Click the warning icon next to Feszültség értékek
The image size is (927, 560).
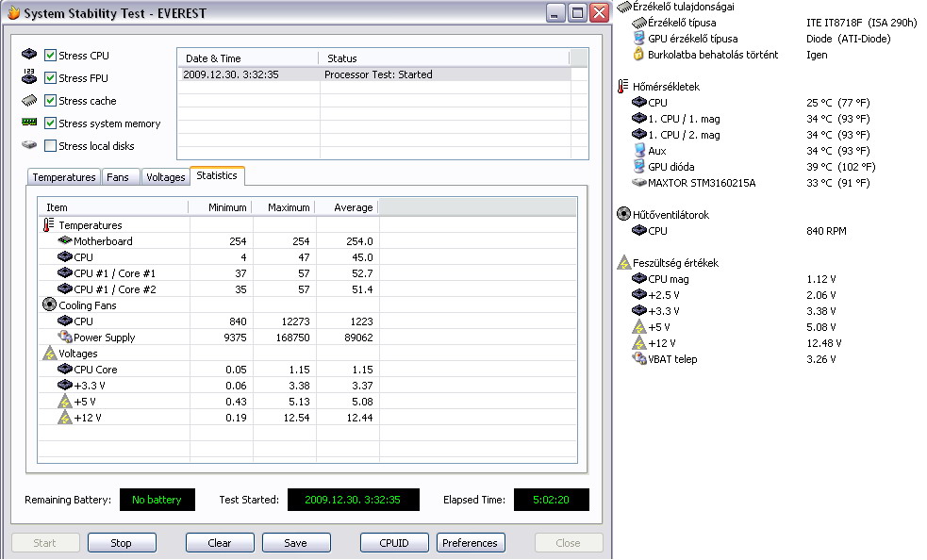click(623, 262)
